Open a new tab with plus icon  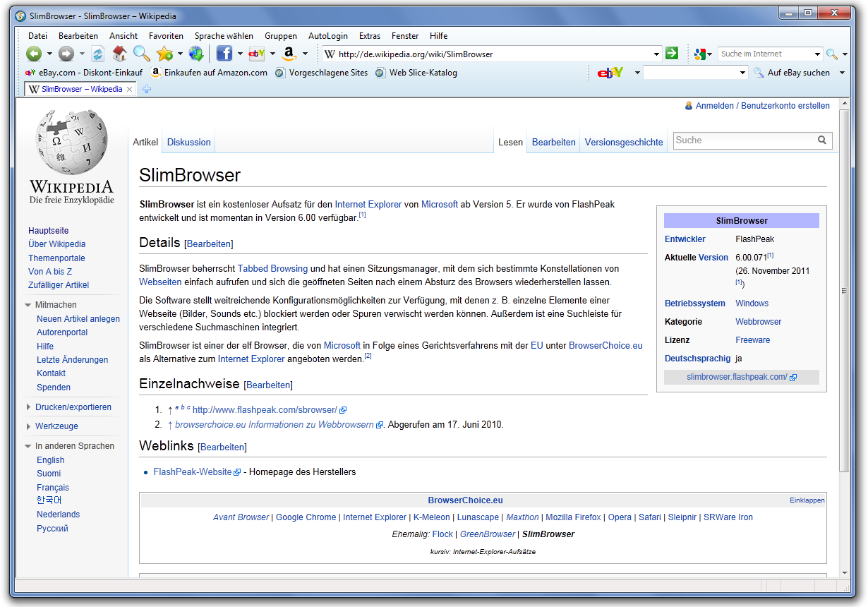point(147,89)
